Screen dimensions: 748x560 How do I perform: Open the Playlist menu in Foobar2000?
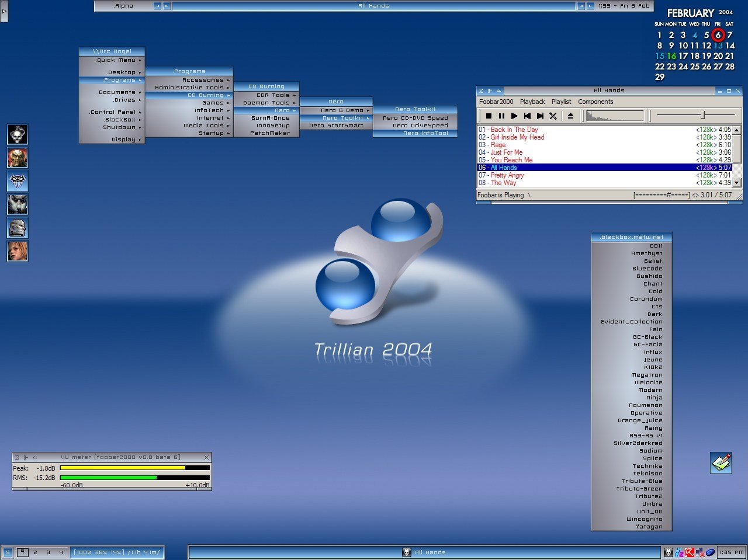click(x=562, y=102)
